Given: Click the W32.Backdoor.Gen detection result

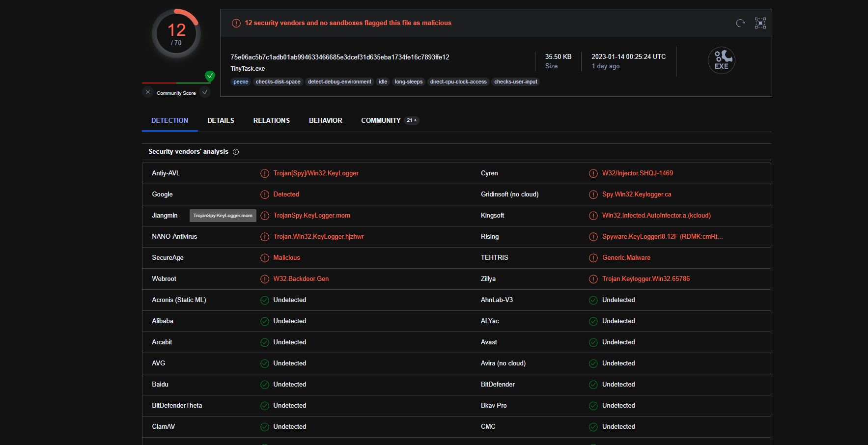Looking at the screenshot, I should point(301,279).
